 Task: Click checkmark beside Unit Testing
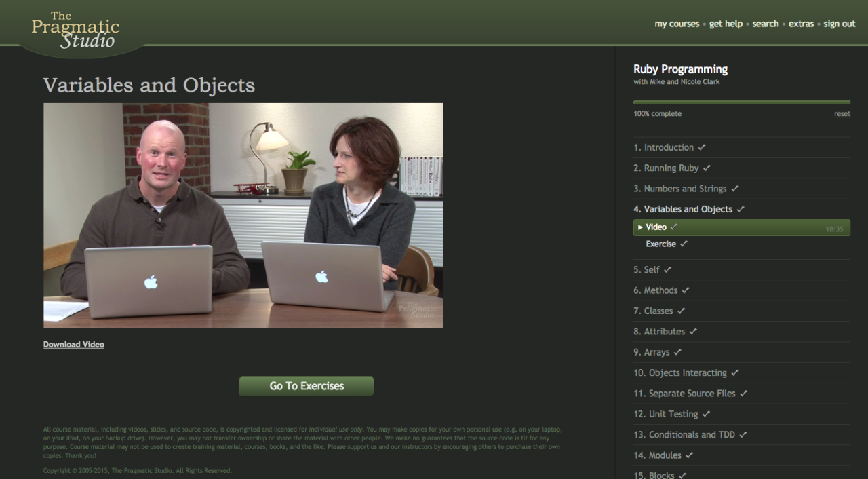click(x=706, y=414)
